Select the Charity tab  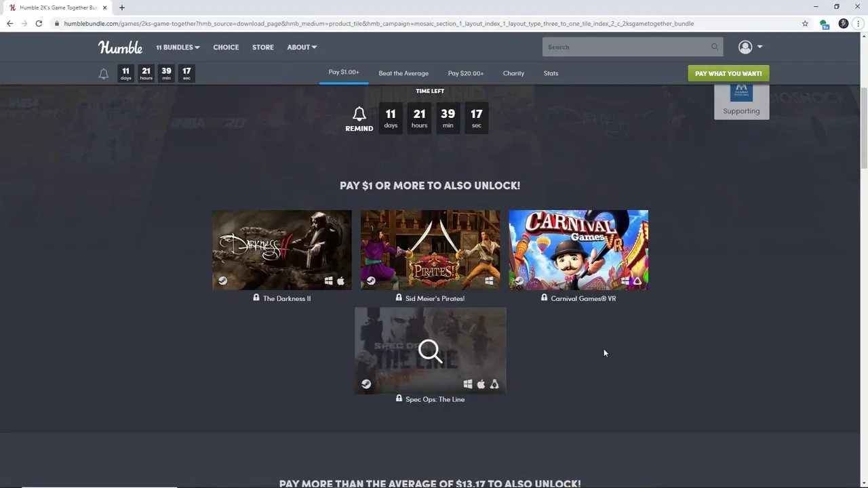513,73
